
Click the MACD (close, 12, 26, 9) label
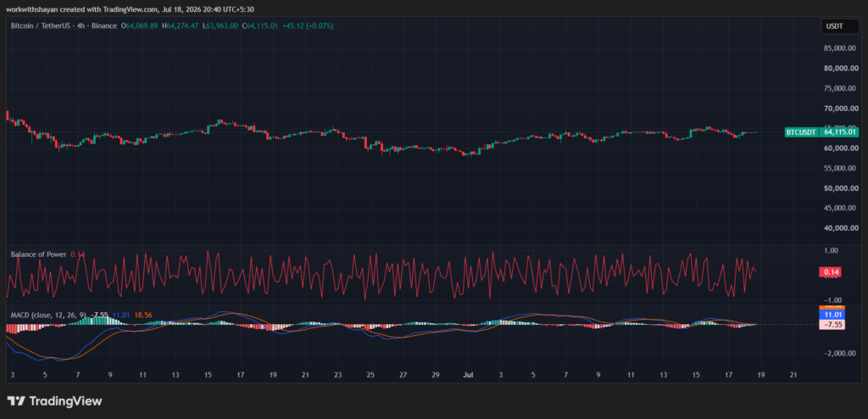click(x=48, y=315)
